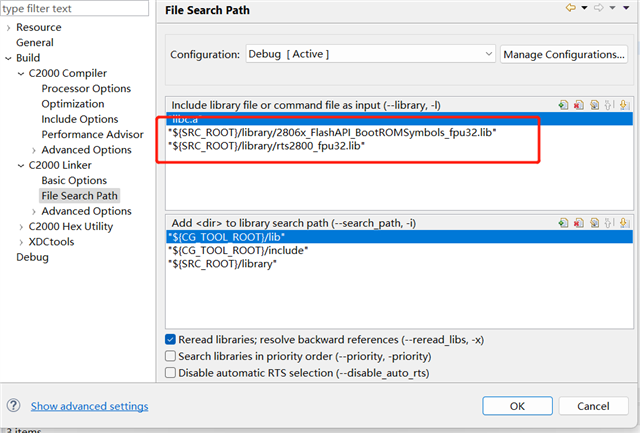The width and height of the screenshot is (640, 433).
Task: Select Include Options in the tree
Action: coord(80,119)
